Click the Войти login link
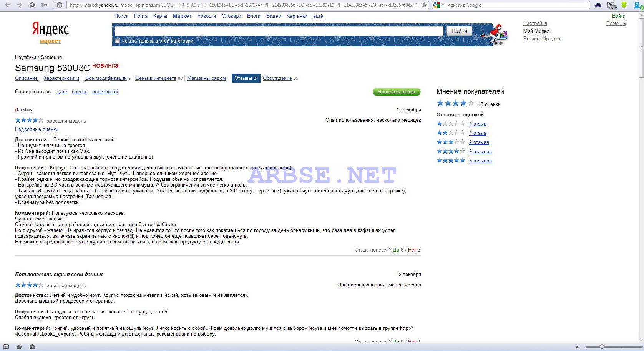 (x=619, y=16)
